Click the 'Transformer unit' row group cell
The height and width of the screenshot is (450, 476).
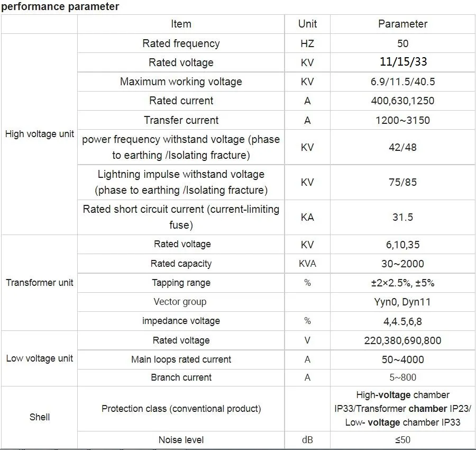[x=40, y=283]
